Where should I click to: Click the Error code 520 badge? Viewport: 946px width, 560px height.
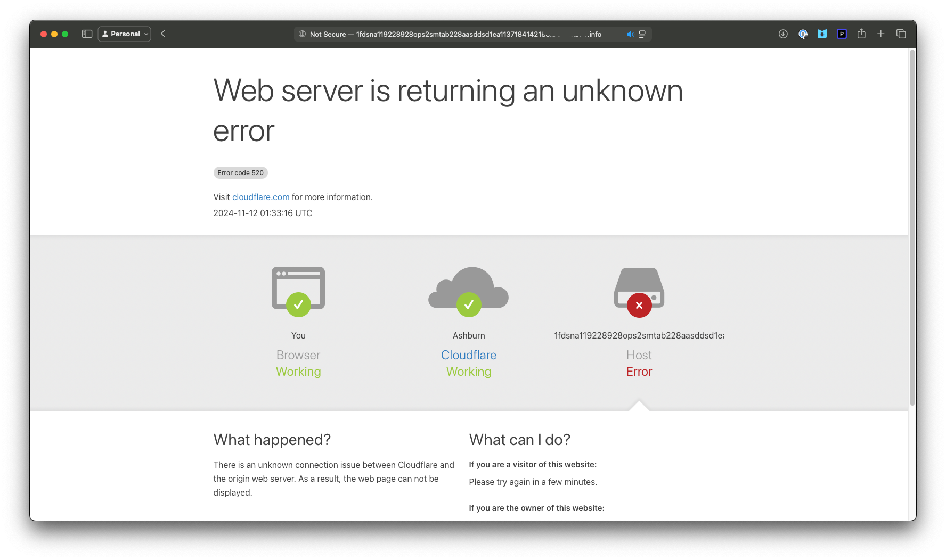point(240,173)
